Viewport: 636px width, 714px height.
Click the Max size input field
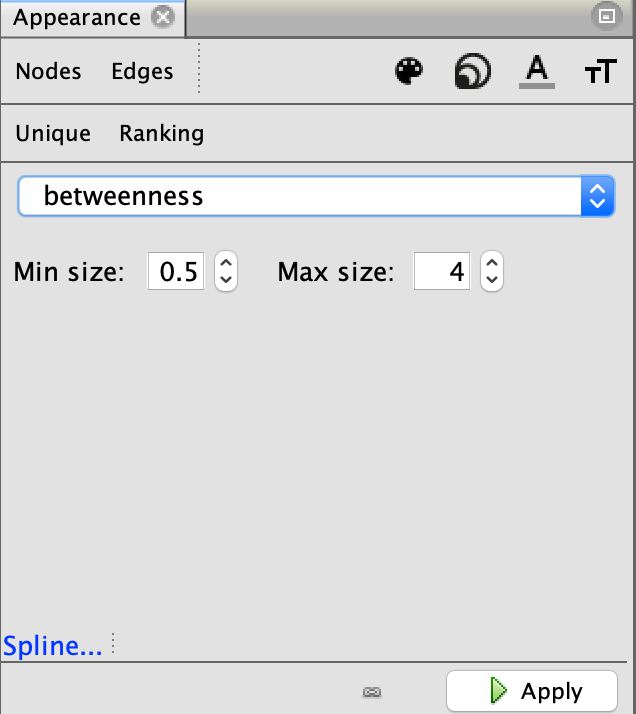(x=442, y=271)
